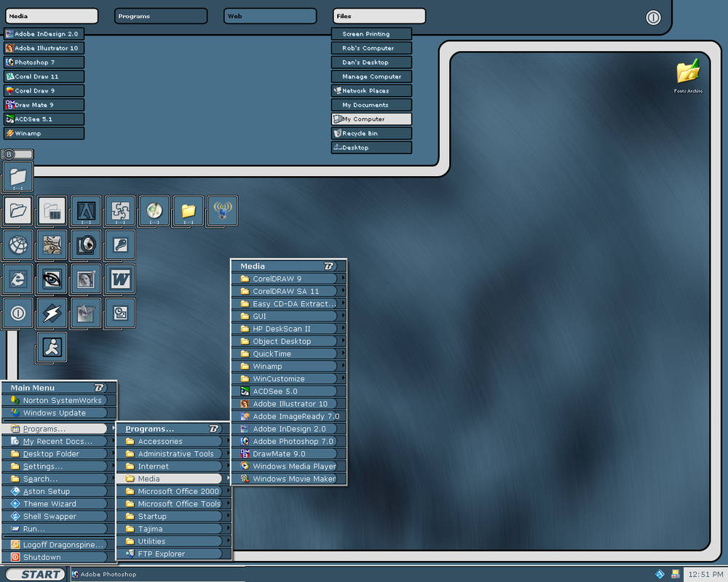Select Theme Wizard in Main Menu

[x=59, y=503]
